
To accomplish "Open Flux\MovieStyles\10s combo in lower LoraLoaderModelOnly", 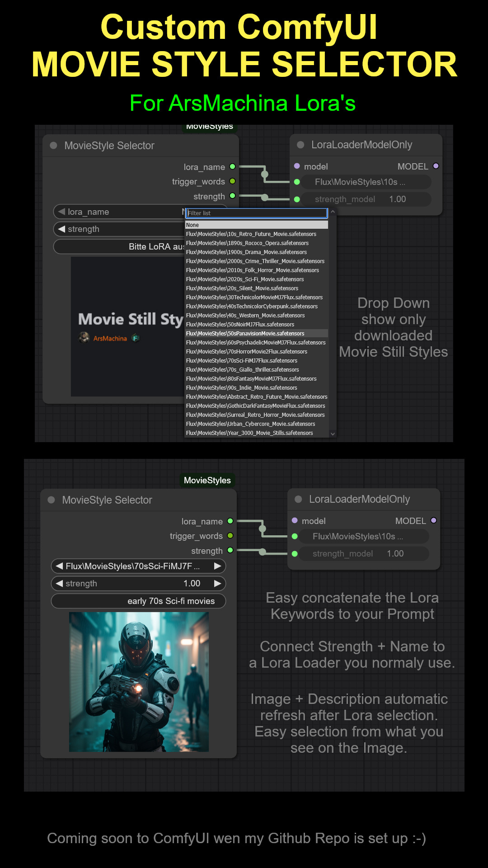I will coord(365,536).
